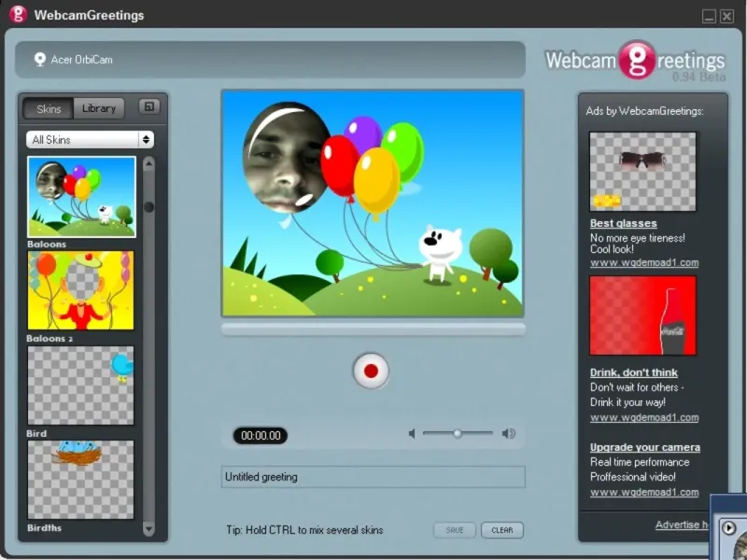Click the Baloons skin label
Image resolution: width=747 pixels, height=560 pixels.
pos(47,245)
